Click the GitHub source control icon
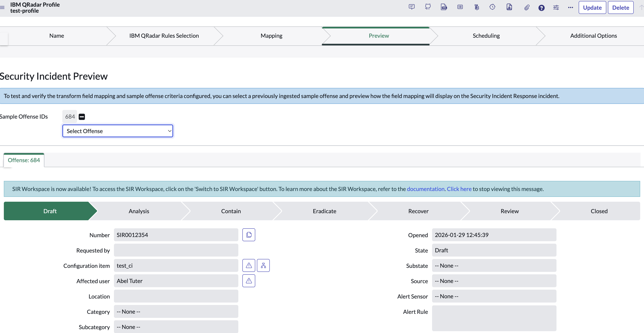644x333 pixels. [428, 7]
